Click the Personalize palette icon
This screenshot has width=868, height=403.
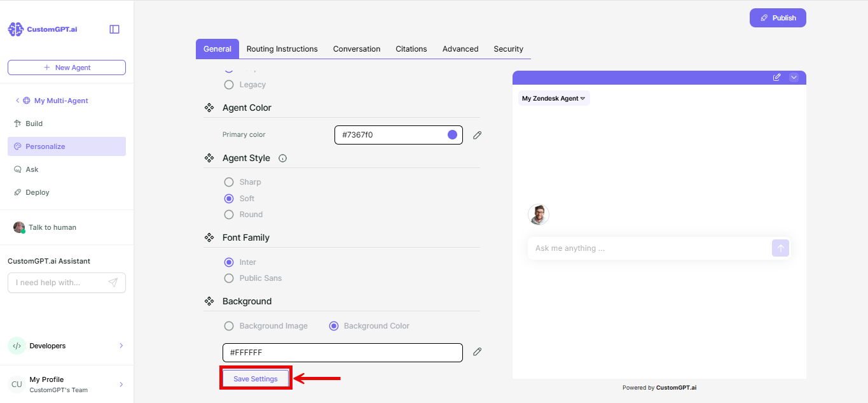point(17,146)
